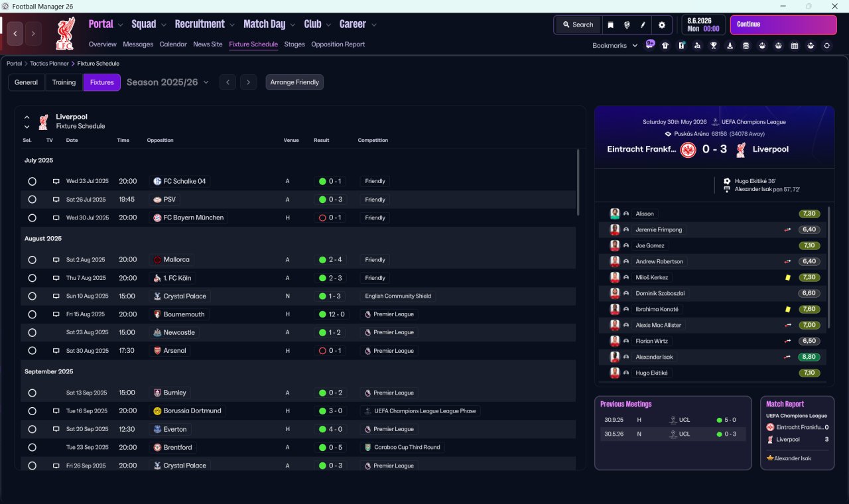The image size is (849, 504).
Task: Expand the Portal menu dropdown arrow
Action: (120, 25)
